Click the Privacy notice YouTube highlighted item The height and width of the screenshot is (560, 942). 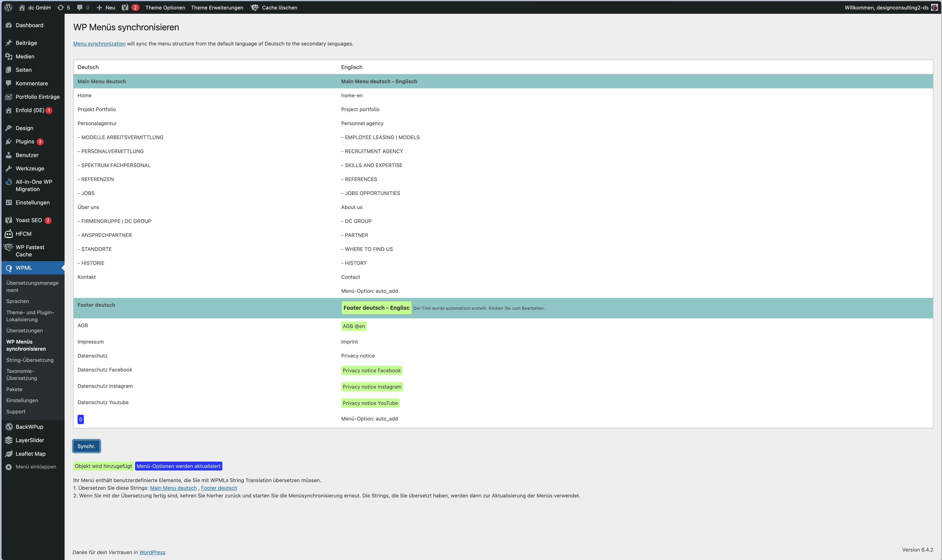370,403
